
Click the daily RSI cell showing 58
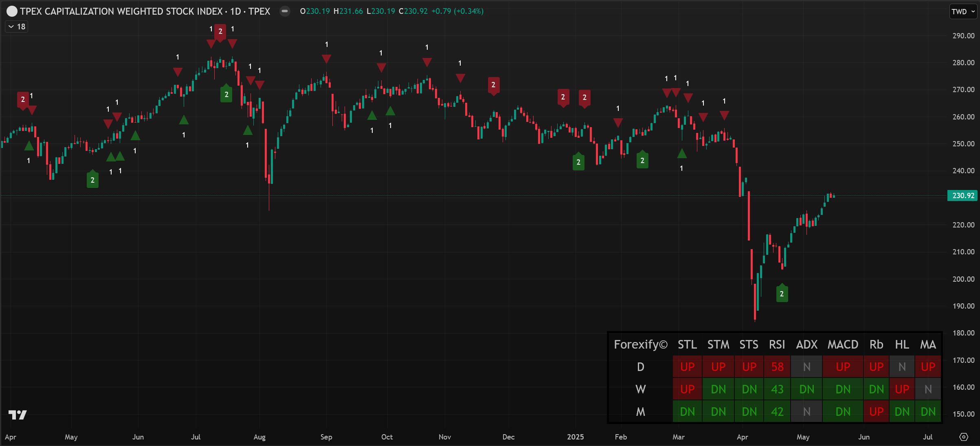(x=777, y=367)
